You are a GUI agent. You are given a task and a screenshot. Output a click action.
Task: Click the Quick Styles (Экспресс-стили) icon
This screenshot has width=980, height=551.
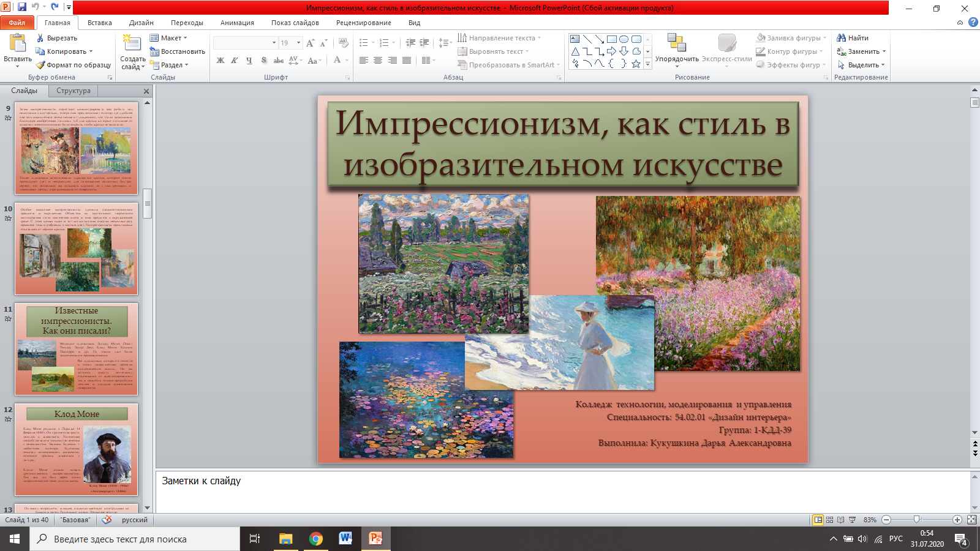(727, 42)
